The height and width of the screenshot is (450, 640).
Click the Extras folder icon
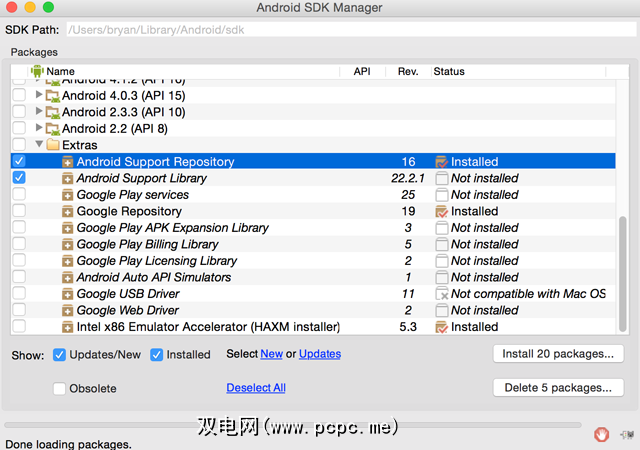pos(53,145)
